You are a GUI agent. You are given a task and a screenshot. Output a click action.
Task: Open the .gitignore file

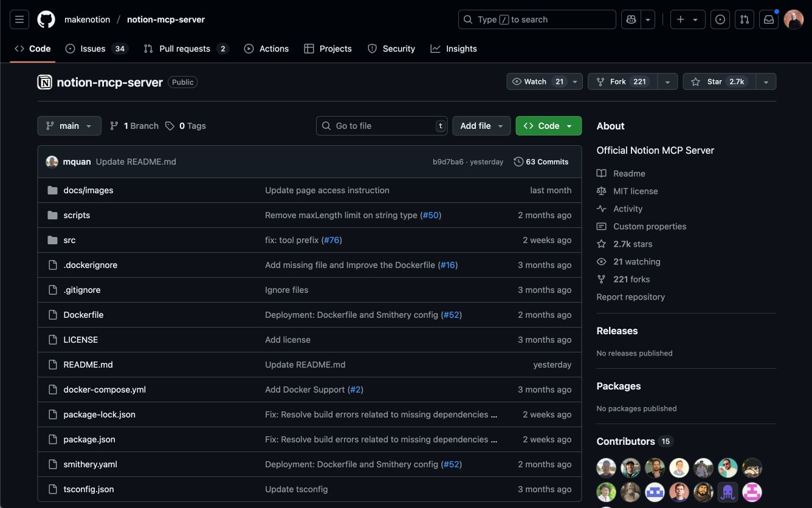[82, 290]
